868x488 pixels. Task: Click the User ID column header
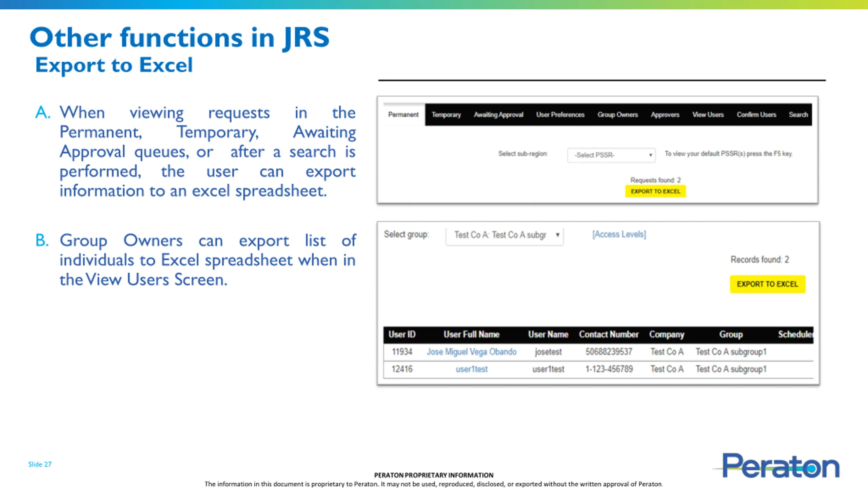click(x=402, y=334)
